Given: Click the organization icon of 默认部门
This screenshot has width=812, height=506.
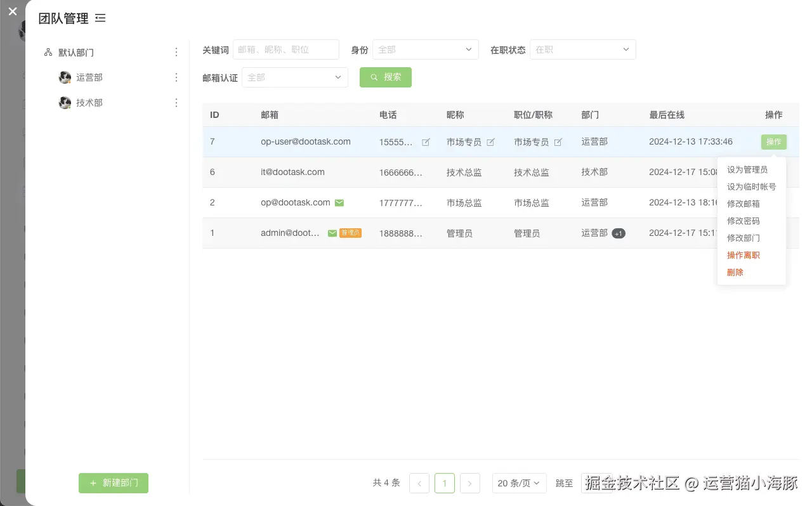Looking at the screenshot, I should pos(48,53).
